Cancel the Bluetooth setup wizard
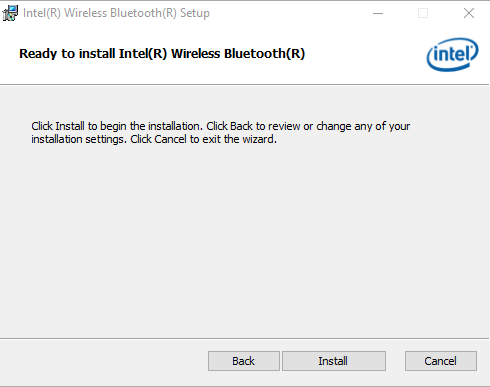This screenshot has width=490, height=387. tap(441, 361)
